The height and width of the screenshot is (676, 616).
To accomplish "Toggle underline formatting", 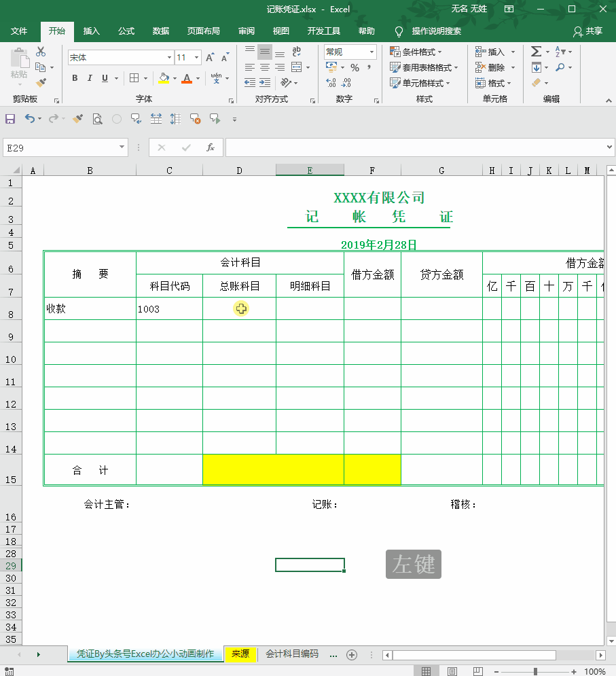I will 103,78.
